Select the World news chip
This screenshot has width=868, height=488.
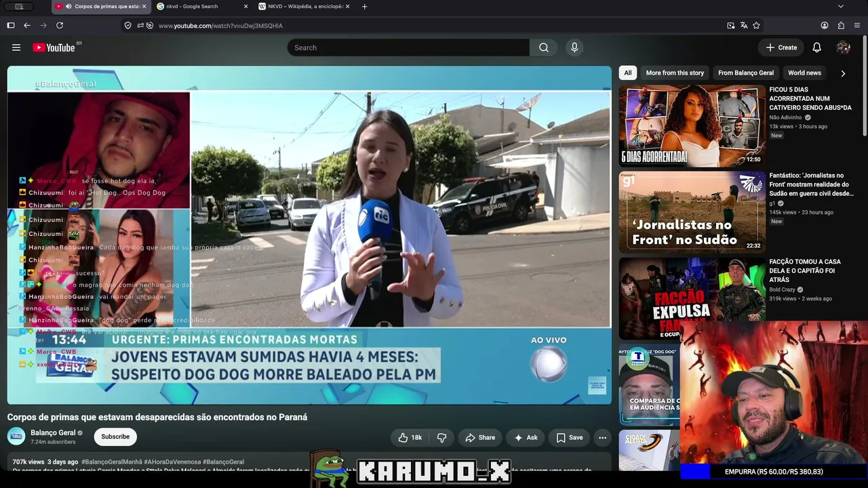pos(804,73)
